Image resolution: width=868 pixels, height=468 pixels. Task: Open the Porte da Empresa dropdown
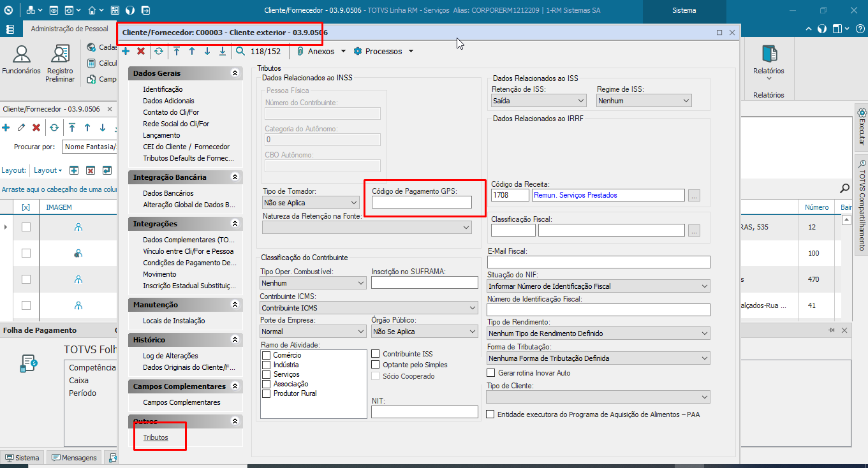pyautogui.click(x=313, y=332)
